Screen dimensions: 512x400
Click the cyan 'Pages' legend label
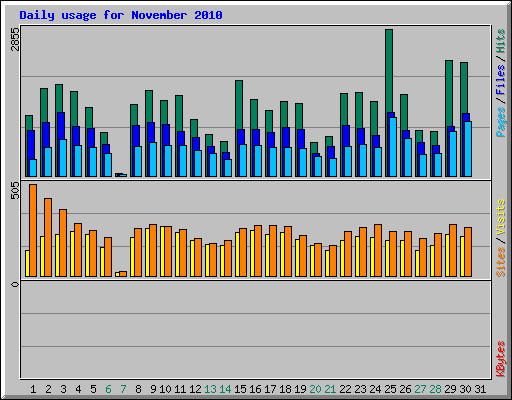(500, 122)
